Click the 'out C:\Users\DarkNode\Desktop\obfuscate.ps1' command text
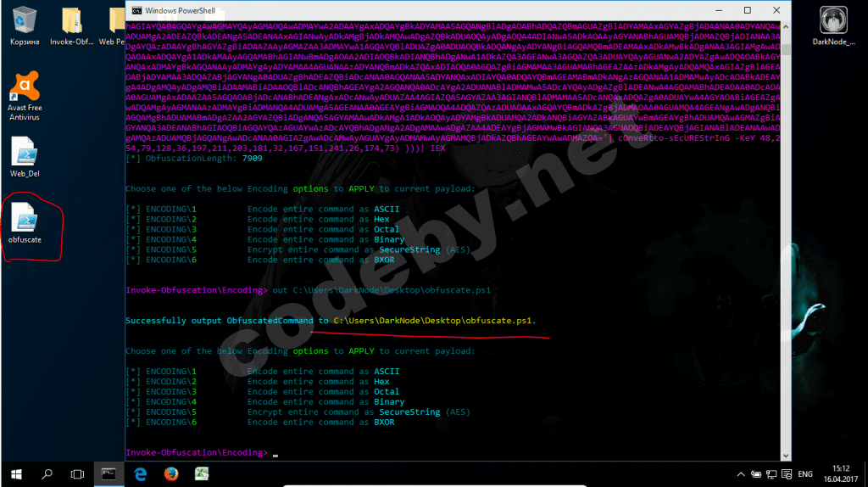This screenshot has width=868, height=487. [x=381, y=290]
